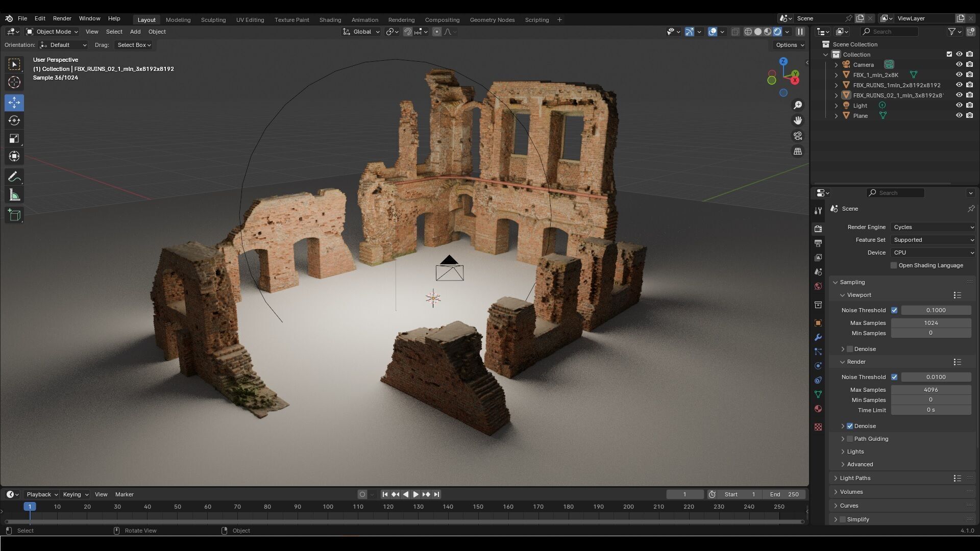Disable FBX_1_mln_2x8K in renders
The height and width of the screenshot is (551, 980).
tap(969, 75)
